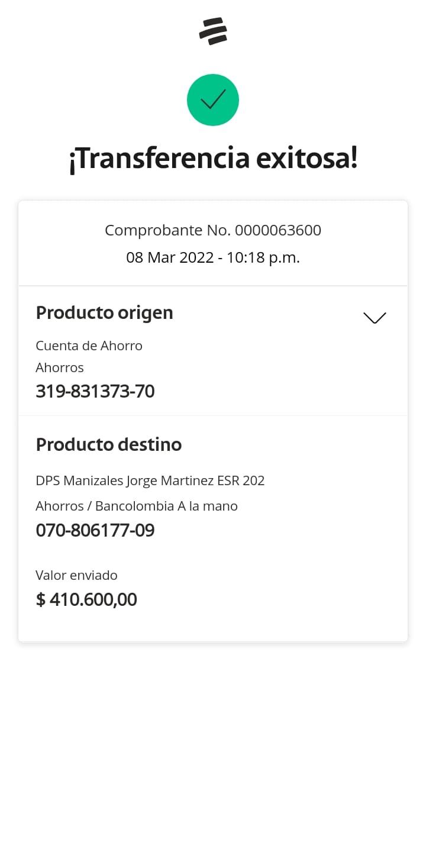Select receipt number 0000063600
The width and height of the screenshot is (426, 868).
click(278, 230)
